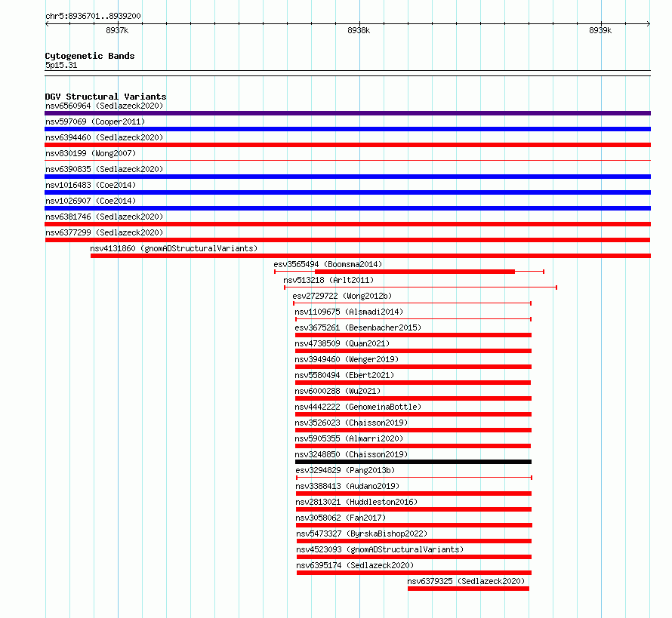Click the Cytogenetic Bands track title
Viewport: 672px width, 618px height.
coord(90,56)
